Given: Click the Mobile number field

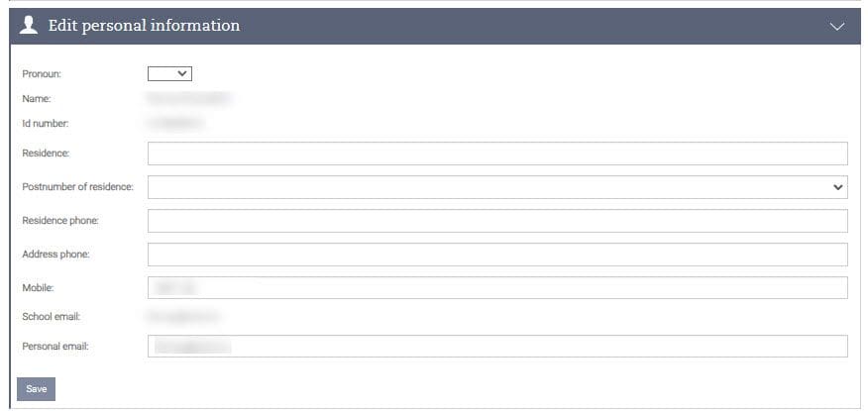Looking at the screenshot, I should 497,287.
